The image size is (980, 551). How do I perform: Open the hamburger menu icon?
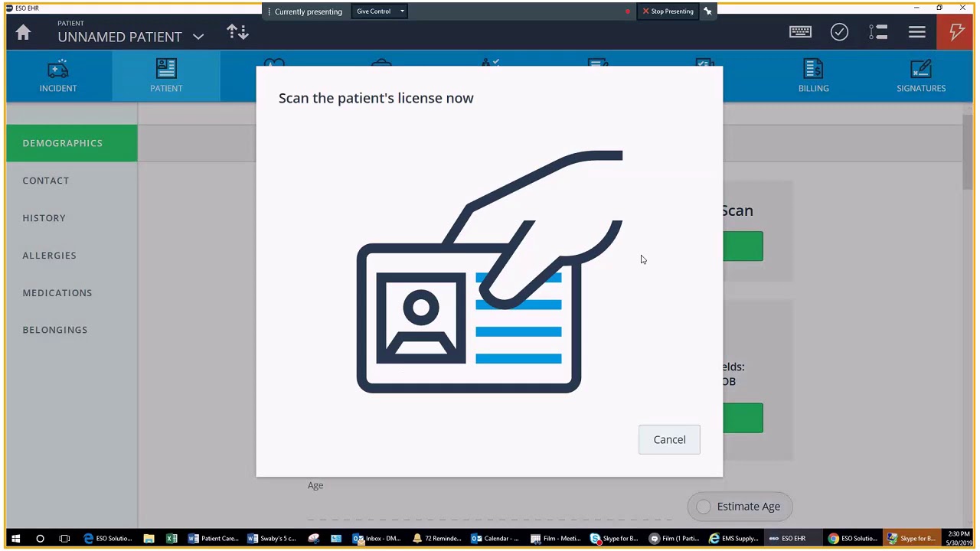[917, 32]
